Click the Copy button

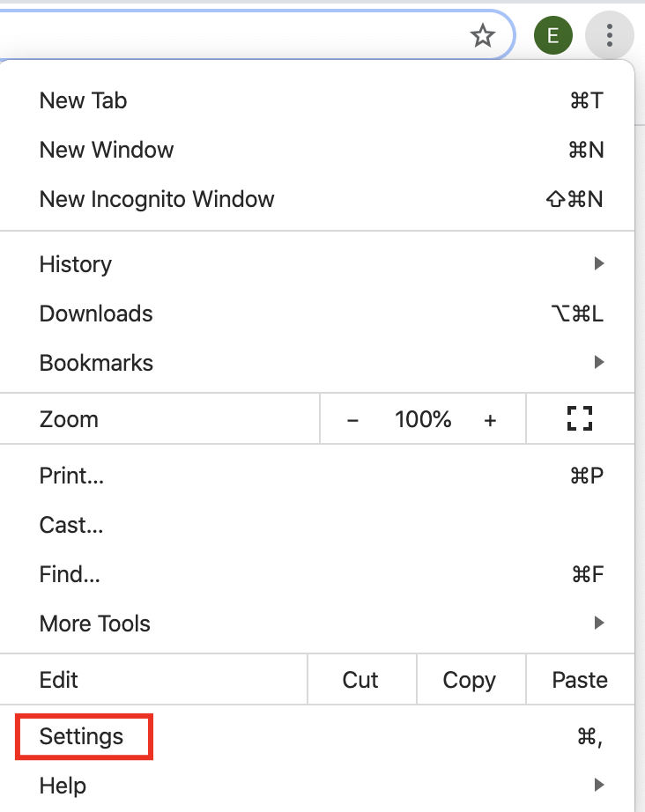[x=469, y=680]
